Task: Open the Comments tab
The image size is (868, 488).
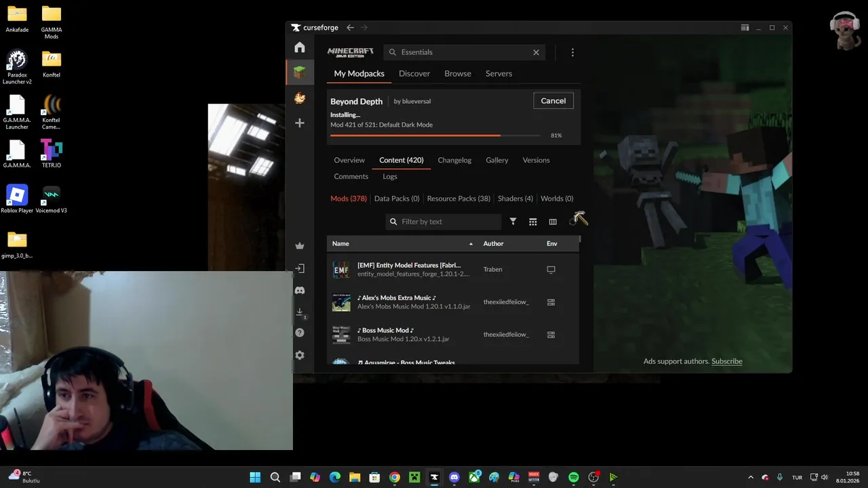Action: tap(351, 176)
